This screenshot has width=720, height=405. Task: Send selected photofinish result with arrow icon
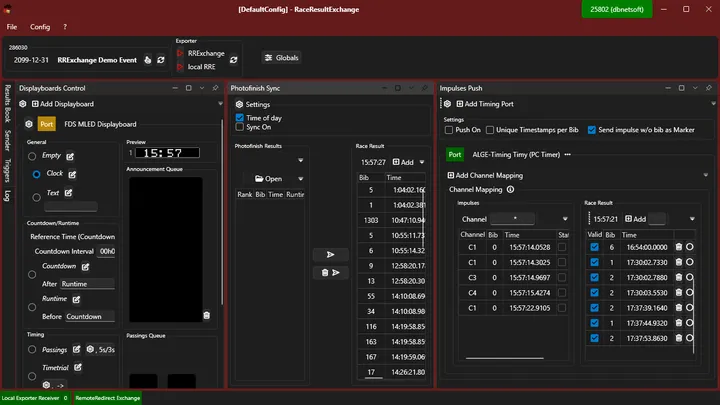(331, 254)
